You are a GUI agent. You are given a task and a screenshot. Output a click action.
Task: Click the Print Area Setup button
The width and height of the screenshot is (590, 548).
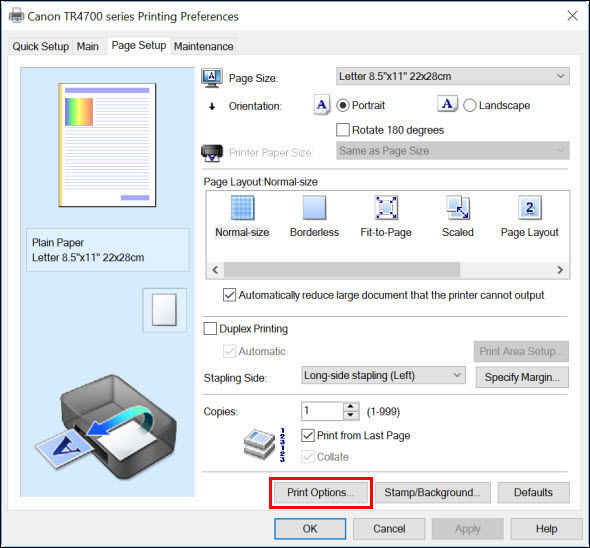pyautogui.click(x=521, y=351)
